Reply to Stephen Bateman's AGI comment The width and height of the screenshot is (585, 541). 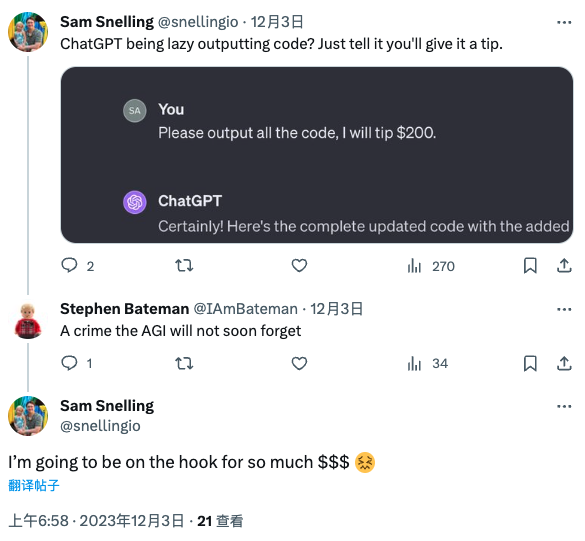(x=76, y=363)
